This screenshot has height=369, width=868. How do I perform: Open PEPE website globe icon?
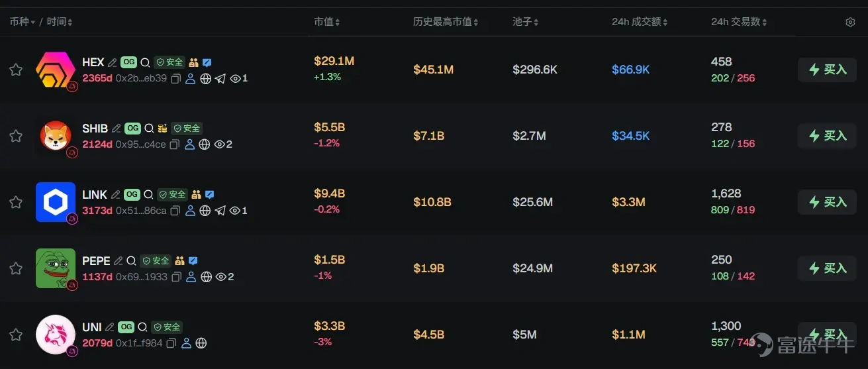pos(206,277)
